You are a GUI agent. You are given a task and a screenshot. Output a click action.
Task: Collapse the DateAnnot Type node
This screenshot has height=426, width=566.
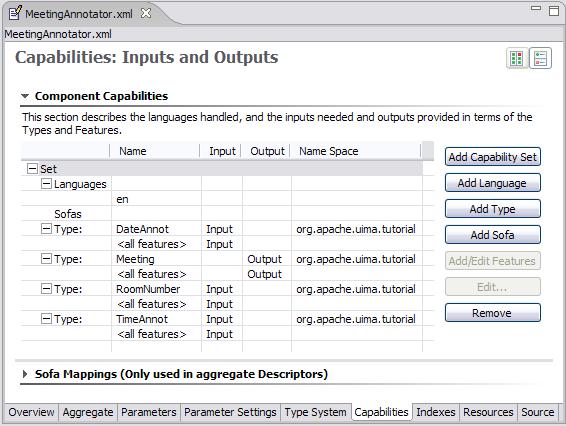point(46,228)
